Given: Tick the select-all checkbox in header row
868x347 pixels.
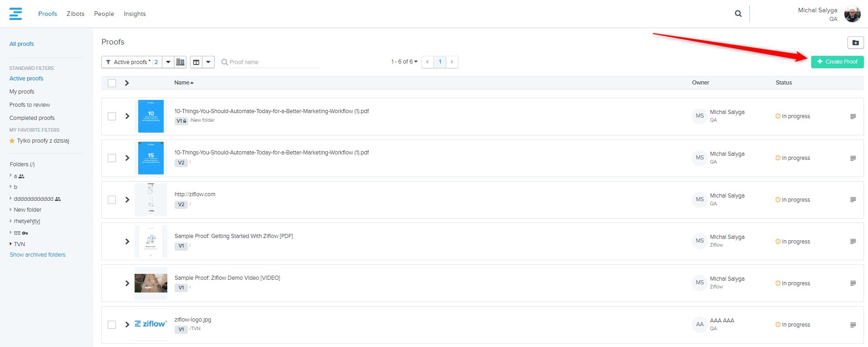Looking at the screenshot, I should click(112, 83).
